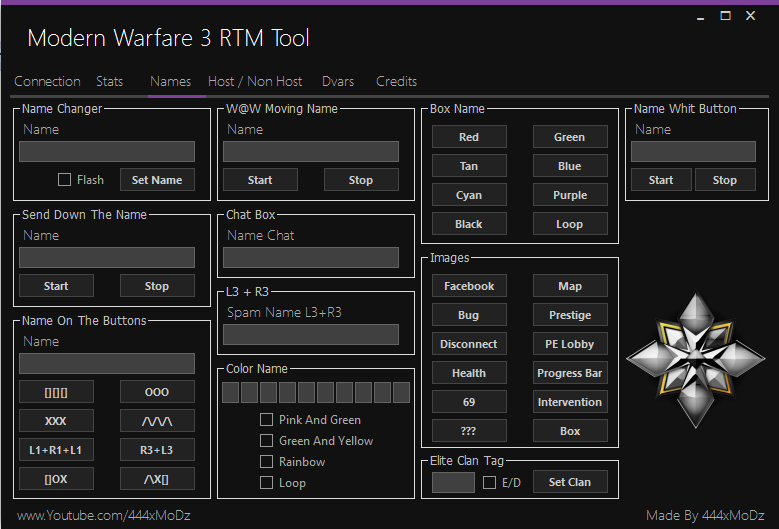779x529 pixels.
Task: Go to the Dvars tab
Action: (338, 81)
